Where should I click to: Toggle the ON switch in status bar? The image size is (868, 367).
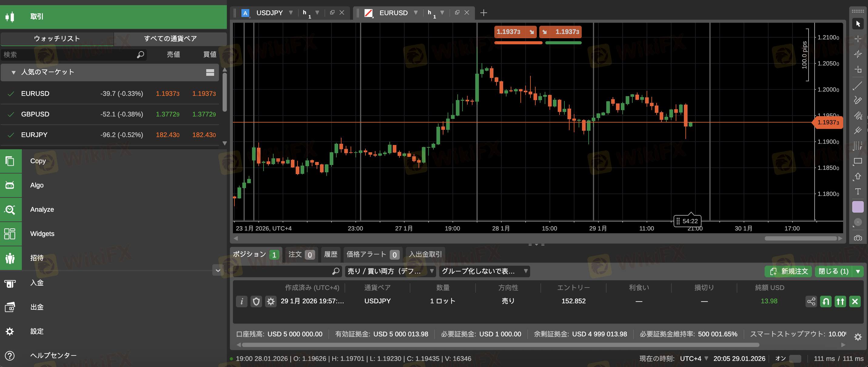(795, 359)
